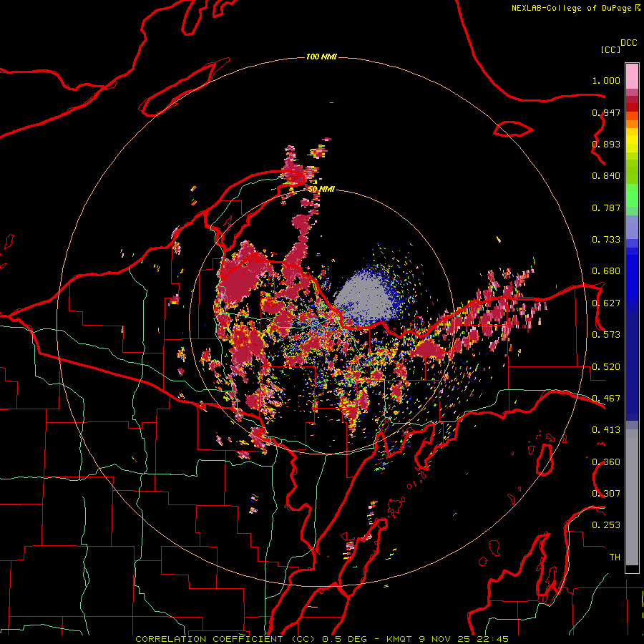Click the NEXLAB-College of DuPage watermark text
This screenshot has height=644, width=644.
(575, 8)
